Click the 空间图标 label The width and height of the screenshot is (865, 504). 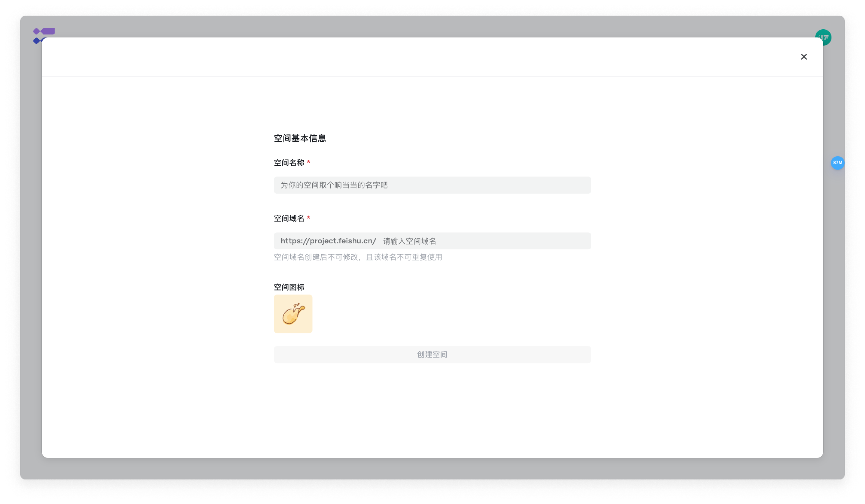point(289,287)
